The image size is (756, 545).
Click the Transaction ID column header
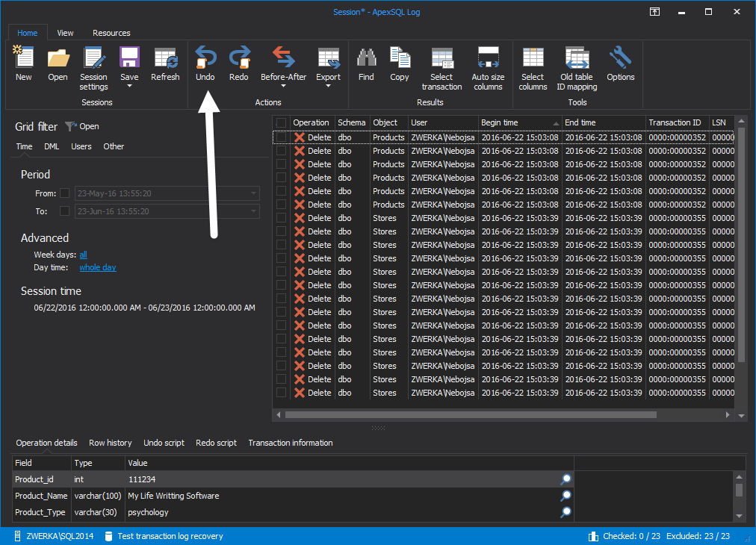pos(677,122)
